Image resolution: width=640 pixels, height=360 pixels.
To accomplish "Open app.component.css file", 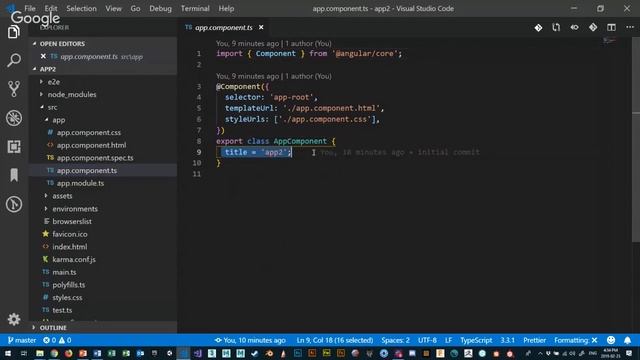I will 89,132.
